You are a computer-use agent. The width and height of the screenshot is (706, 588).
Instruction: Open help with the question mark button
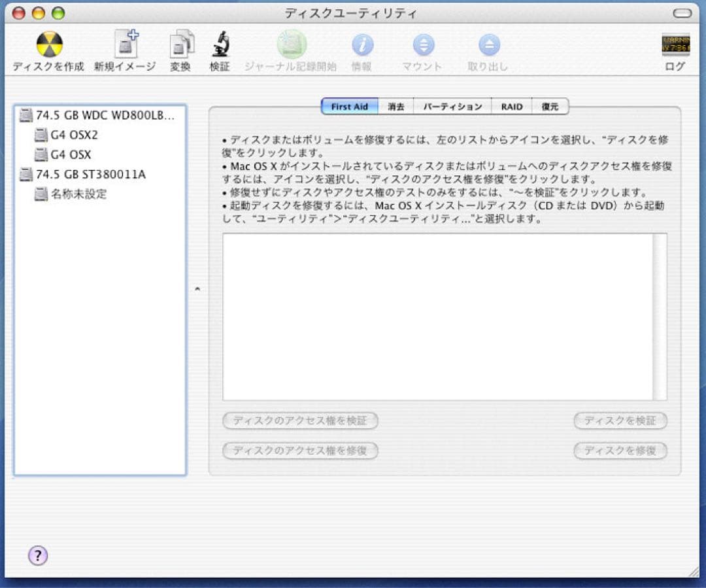coord(38,555)
